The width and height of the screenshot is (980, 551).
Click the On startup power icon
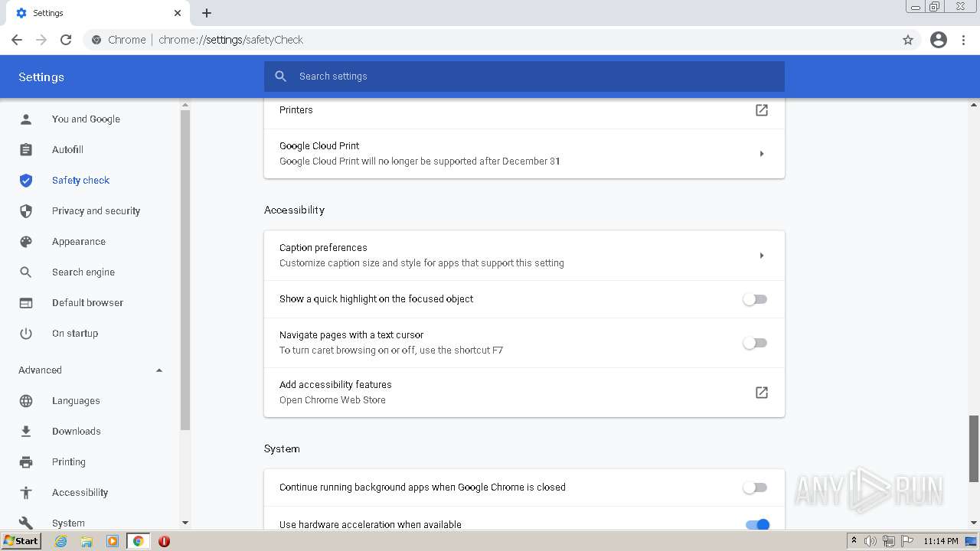coord(26,334)
